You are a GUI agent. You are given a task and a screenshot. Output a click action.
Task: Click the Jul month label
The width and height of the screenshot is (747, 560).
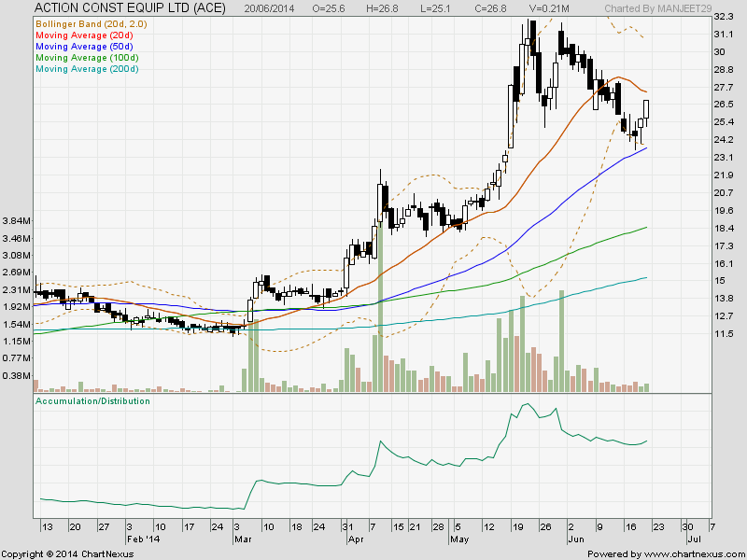coord(694,539)
